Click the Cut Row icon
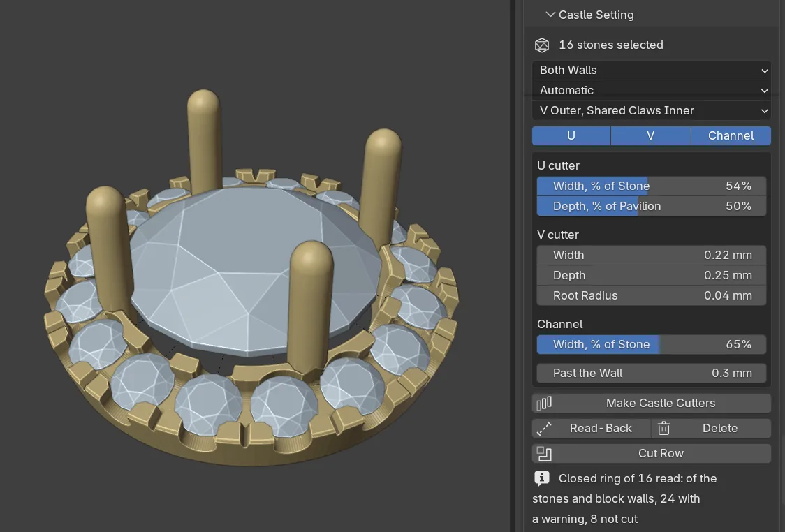 [x=544, y=453]
